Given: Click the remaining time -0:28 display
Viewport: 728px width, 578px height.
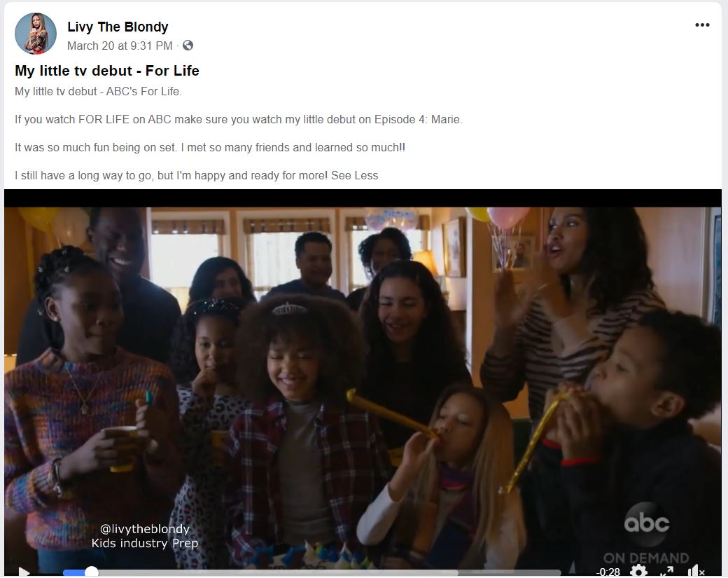Looking at the screenshot, I should 608,572.
